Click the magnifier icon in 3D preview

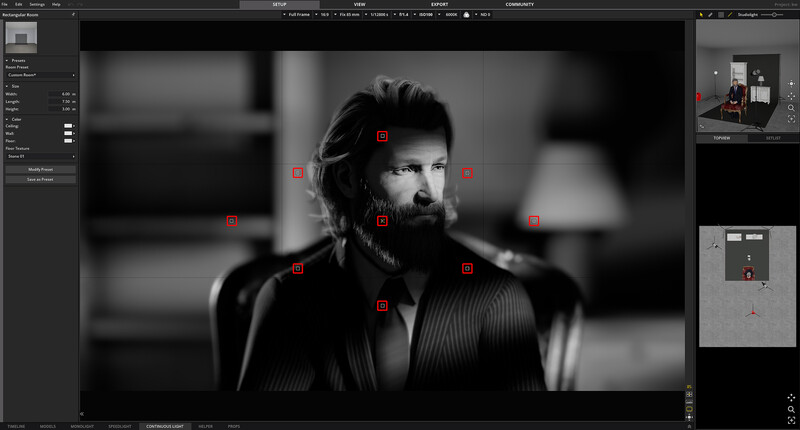(791, 108)
